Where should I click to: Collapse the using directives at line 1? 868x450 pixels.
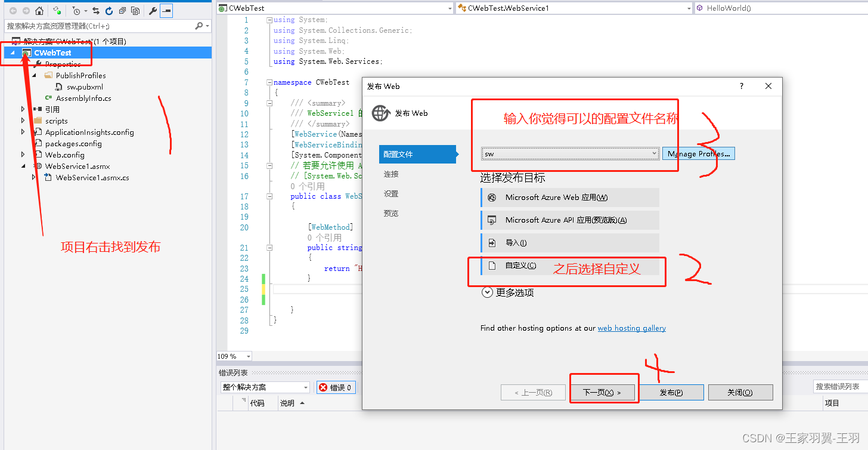pos(269,20)
